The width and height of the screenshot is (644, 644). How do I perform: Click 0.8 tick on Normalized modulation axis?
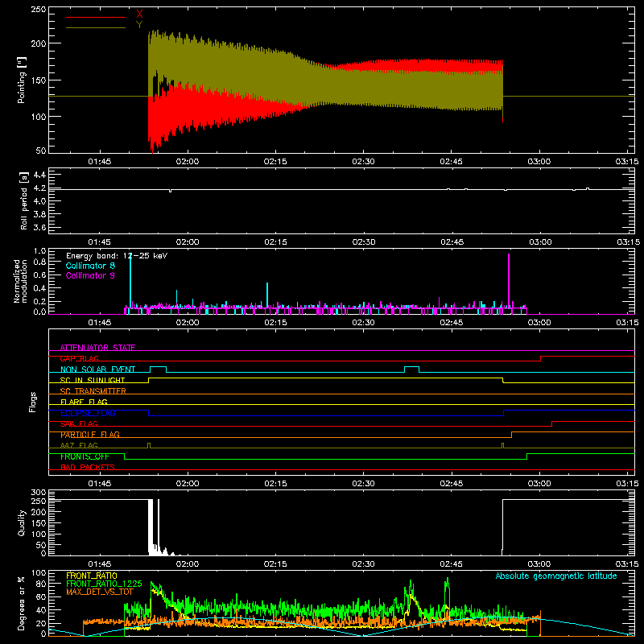pos(39,262)
